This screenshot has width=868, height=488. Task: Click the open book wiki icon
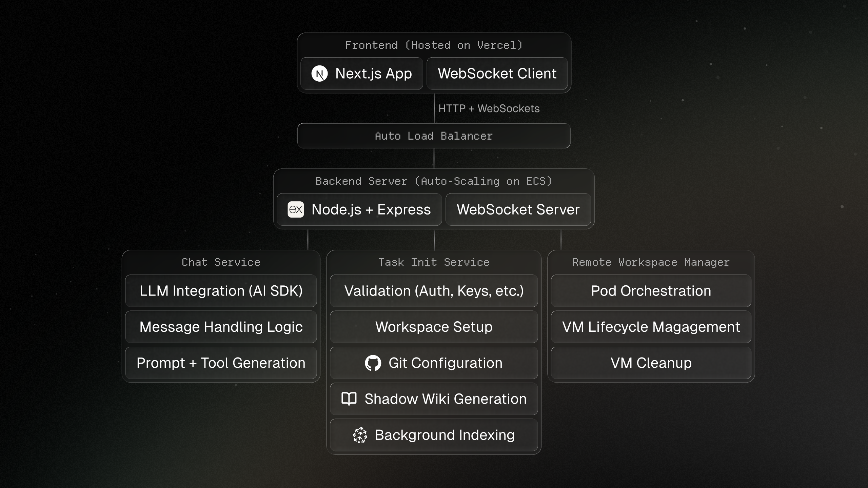pyautogui.click(x=349, y=399)
